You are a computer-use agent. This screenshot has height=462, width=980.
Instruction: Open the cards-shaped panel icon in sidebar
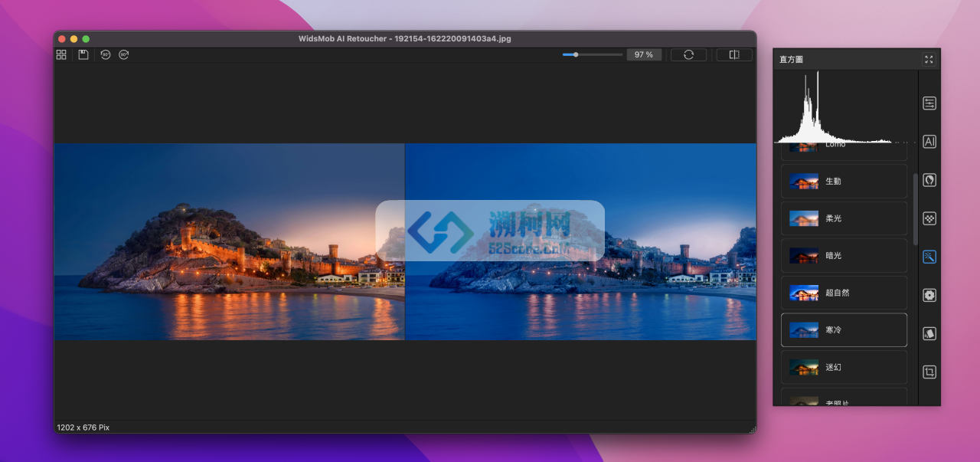click(x=929, y=334)
